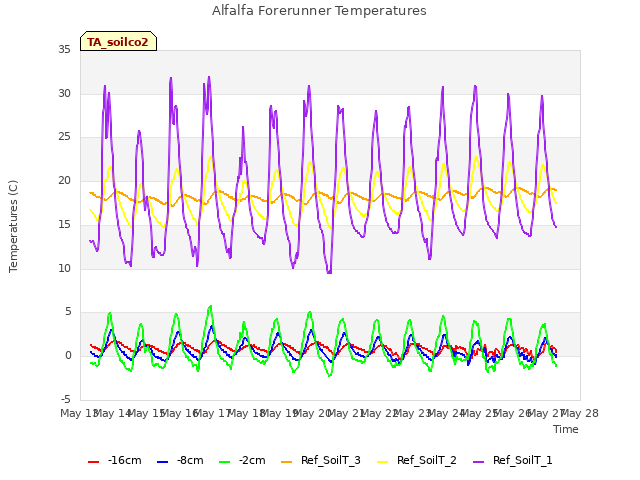Click the May 17 x-axis tick label
This screenshot has height=480, width=640.
point(213,413)
